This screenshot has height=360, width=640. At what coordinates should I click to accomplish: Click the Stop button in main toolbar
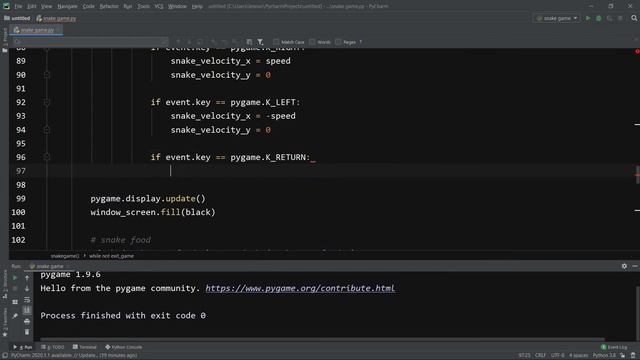[x=620, y=18]
